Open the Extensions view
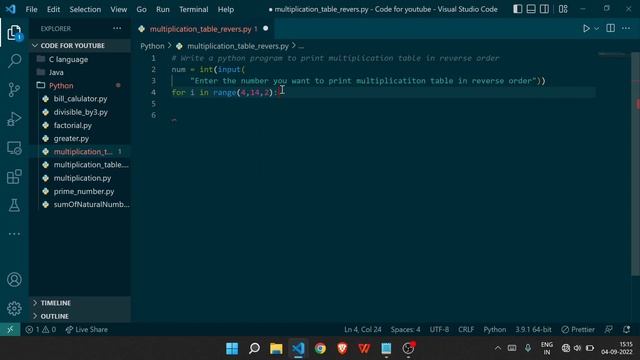640x360 pixels. tap(14, 177)
